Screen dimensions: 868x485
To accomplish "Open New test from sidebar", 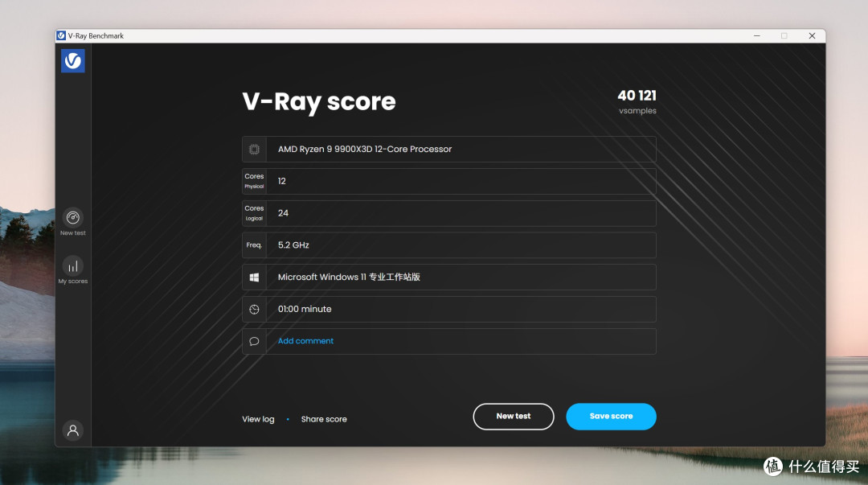I will 72,222.
